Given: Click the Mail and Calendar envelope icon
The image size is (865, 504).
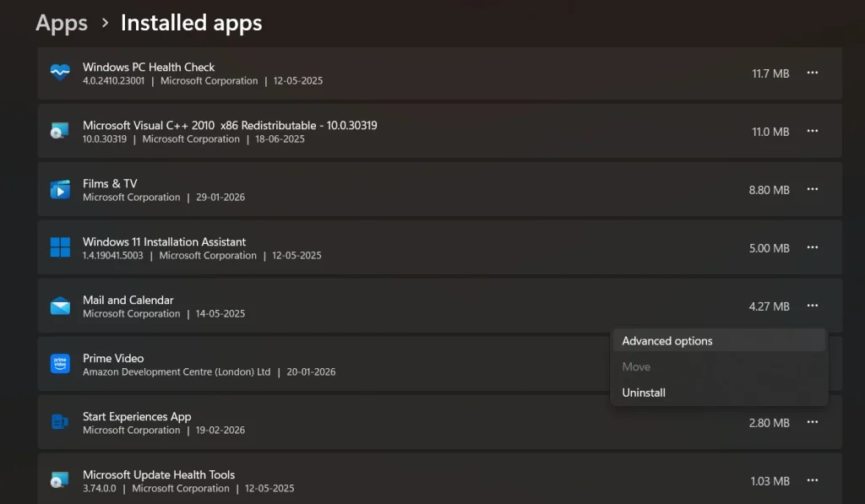Looking at the screenshot, I should pos(59,306).
